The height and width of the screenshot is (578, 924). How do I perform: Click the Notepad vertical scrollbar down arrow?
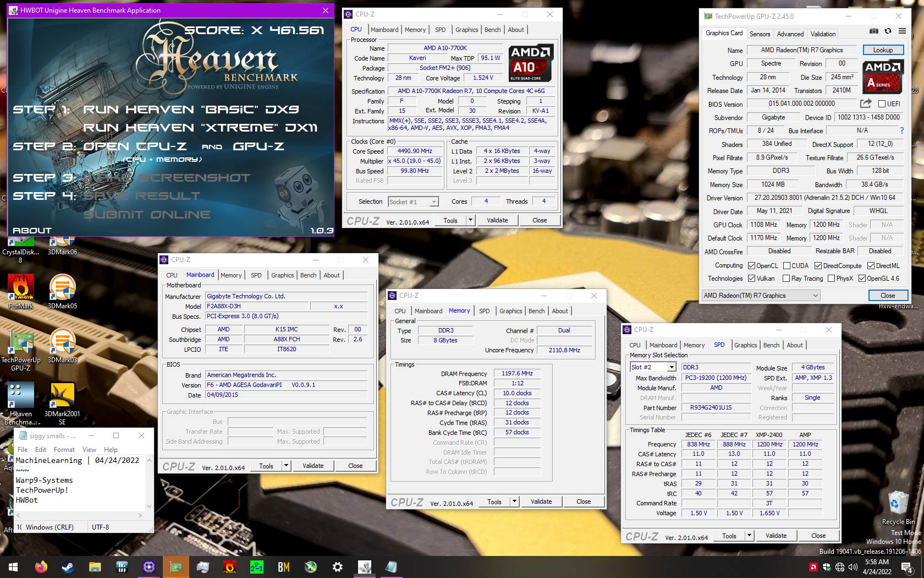tap(149, 506)
